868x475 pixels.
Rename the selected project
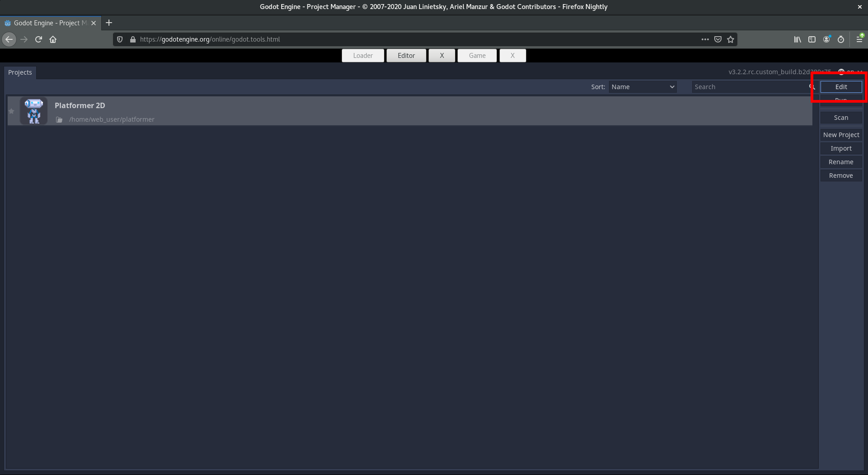pyautogui.click(x=841, y=162)
